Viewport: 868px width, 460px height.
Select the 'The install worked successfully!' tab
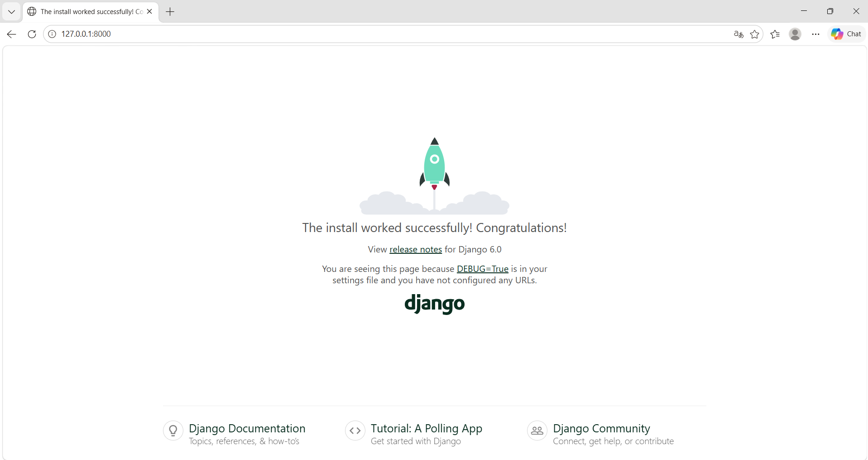[x=90, y=12]
